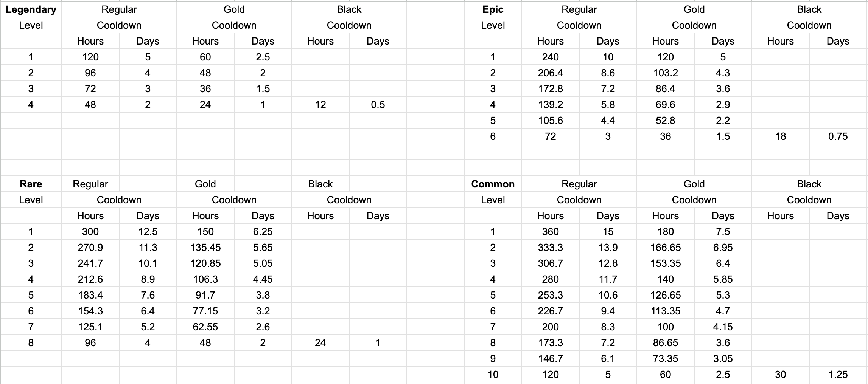
Task: Click the Legendary Black hours cell showing 12
Action: [320, 105]
